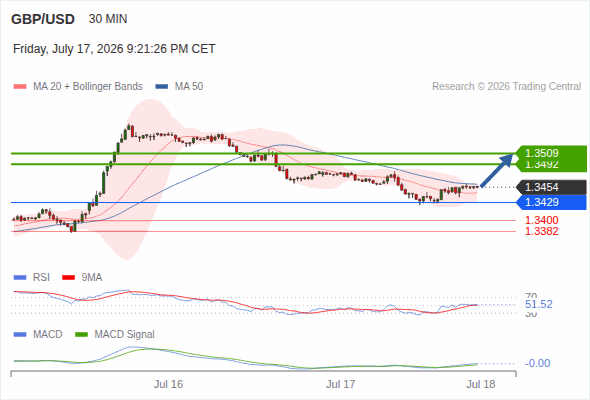The width and height of the screenshot is (590, 400).
Task: Select the 1.3454 current price tag
Action: tap(550, 187)
